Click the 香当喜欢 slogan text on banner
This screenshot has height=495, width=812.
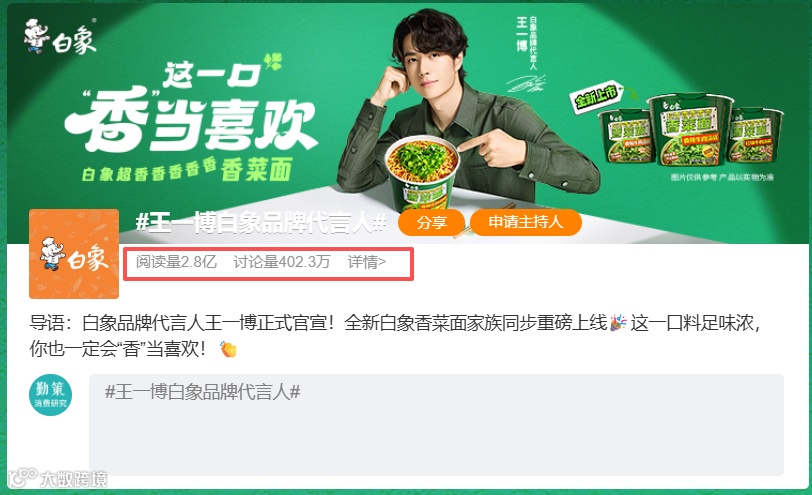191,121
